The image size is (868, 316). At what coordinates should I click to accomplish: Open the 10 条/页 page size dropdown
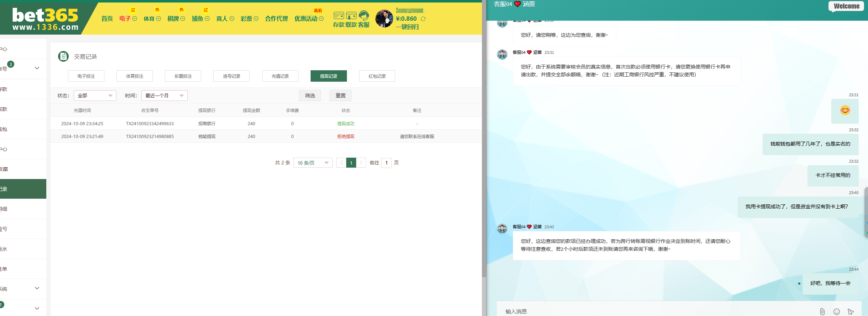tap(313, 163)
